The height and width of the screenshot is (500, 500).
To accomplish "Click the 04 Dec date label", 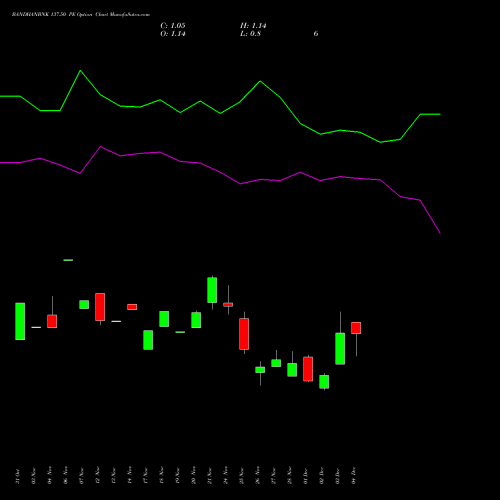I will (x=354, y=475).
